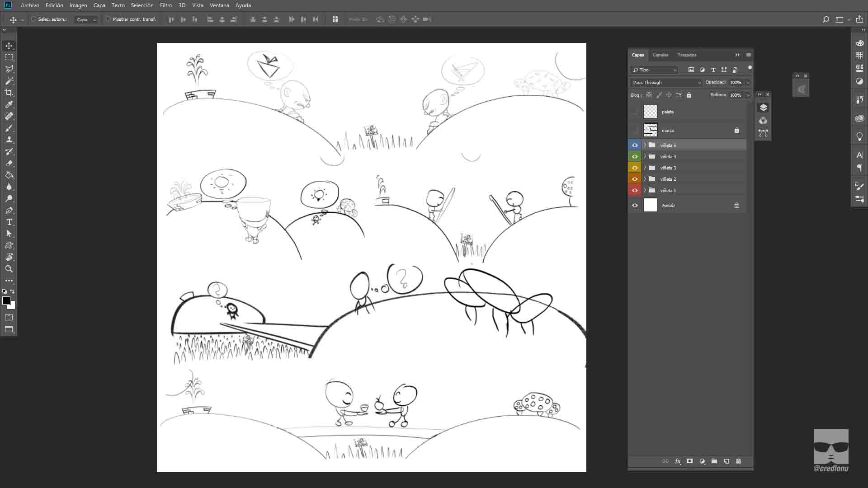Hide the viñeta 5 layer group

635,145
